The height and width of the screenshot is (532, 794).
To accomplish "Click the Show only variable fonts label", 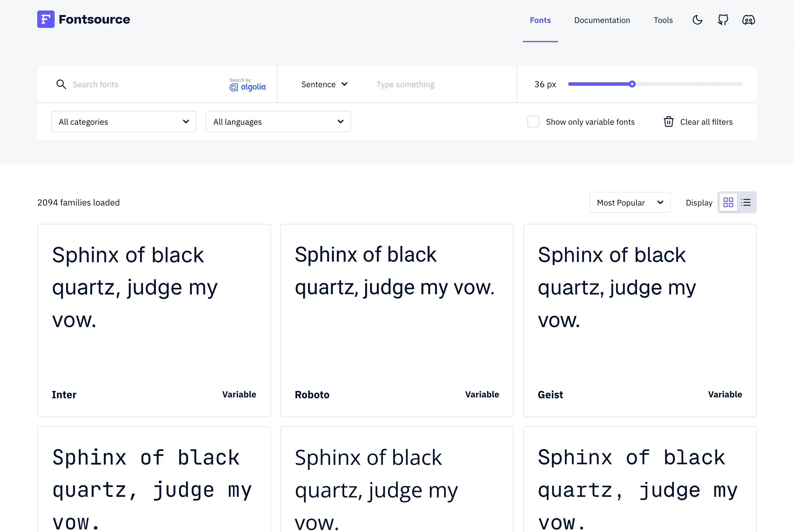I will pos(590,122).
